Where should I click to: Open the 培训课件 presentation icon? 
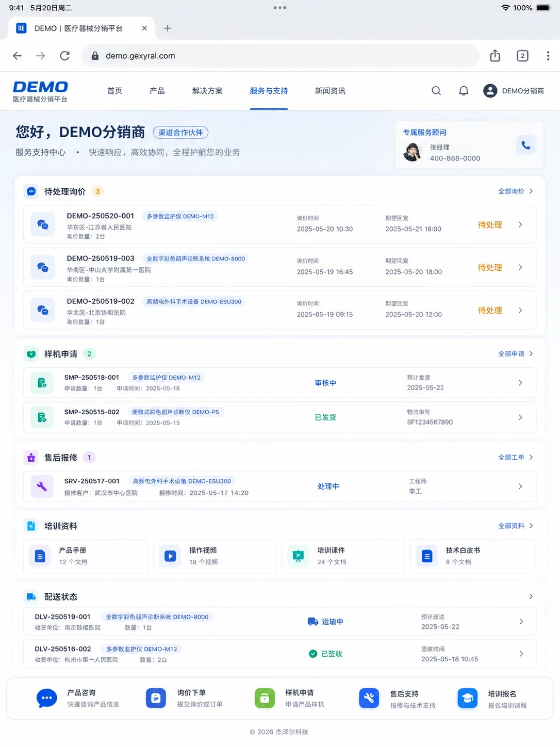point(298,556)
